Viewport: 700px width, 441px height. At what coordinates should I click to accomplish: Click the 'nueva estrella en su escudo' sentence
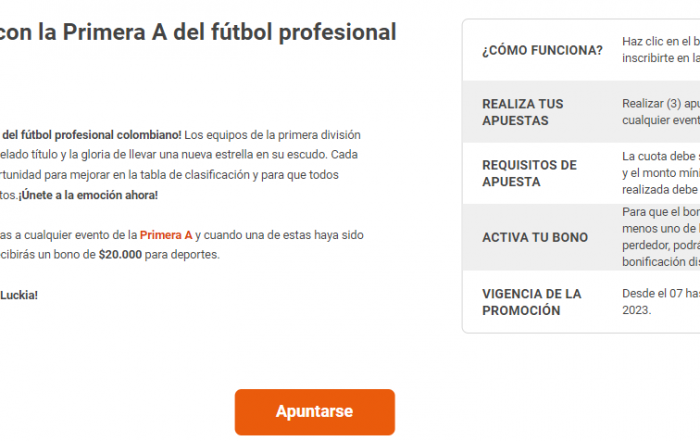(250, 154)
